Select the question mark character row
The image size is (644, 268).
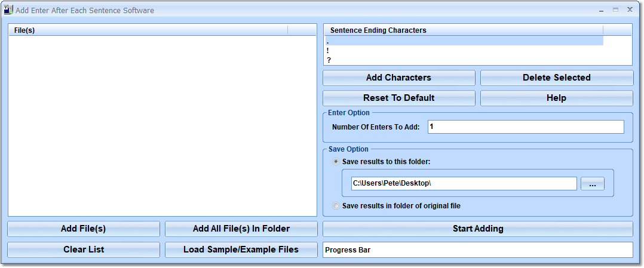pos(464,60)
